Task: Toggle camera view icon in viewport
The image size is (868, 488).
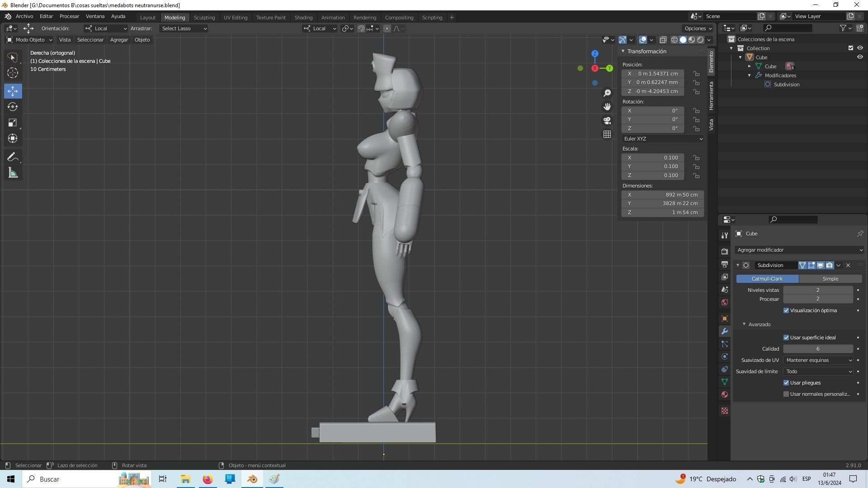Action: point(607,121)
